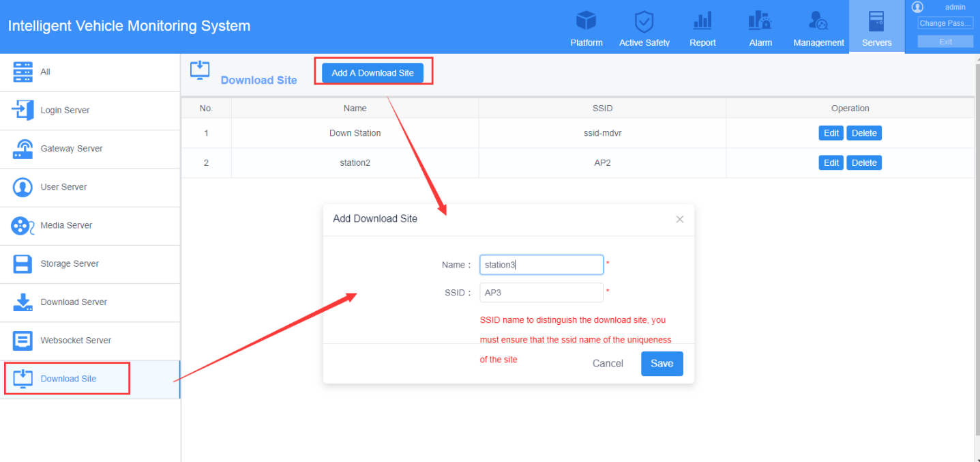Click the Login Server sidebar icon
This screenshot has width=980, height=462.
(23, 110)
